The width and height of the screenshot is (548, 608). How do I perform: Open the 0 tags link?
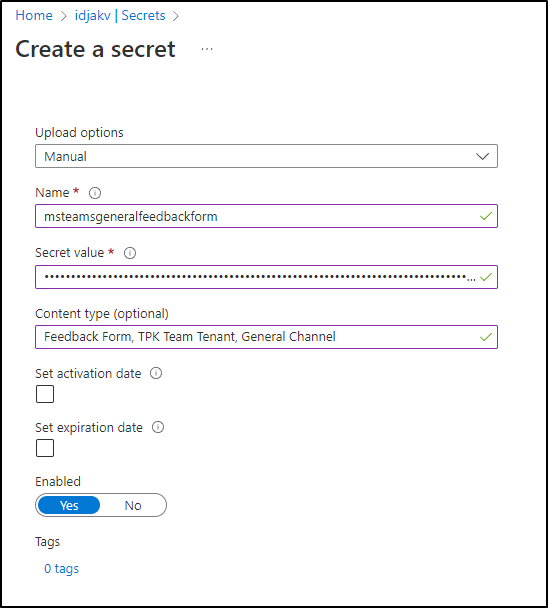pyautogui.click(x=61, y=568)
